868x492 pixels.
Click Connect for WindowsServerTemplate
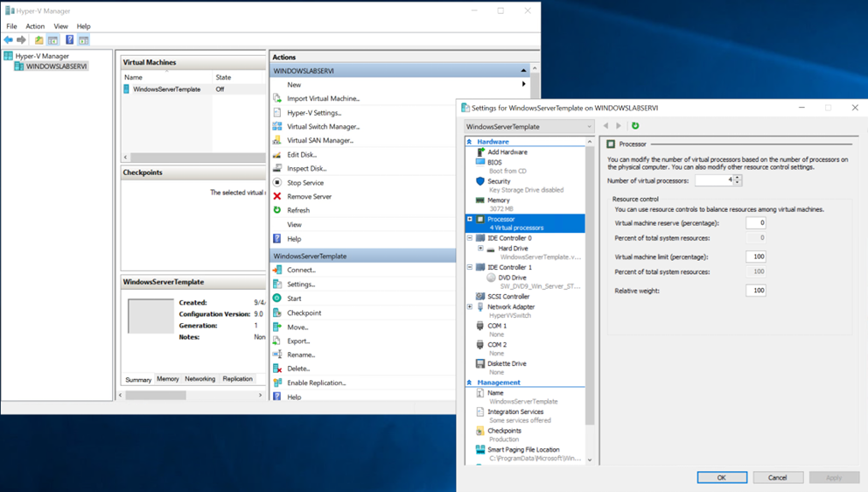click(301, 270)
